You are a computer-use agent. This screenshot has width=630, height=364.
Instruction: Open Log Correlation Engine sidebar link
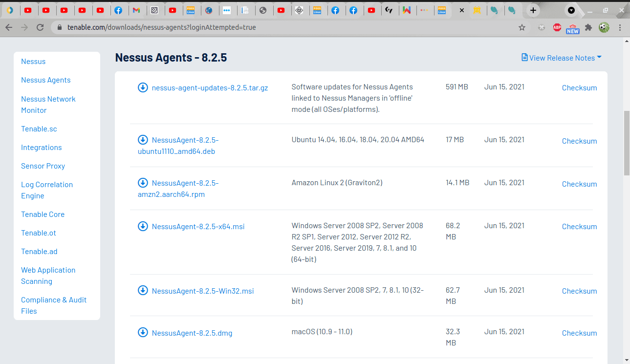tap(47, 190)
